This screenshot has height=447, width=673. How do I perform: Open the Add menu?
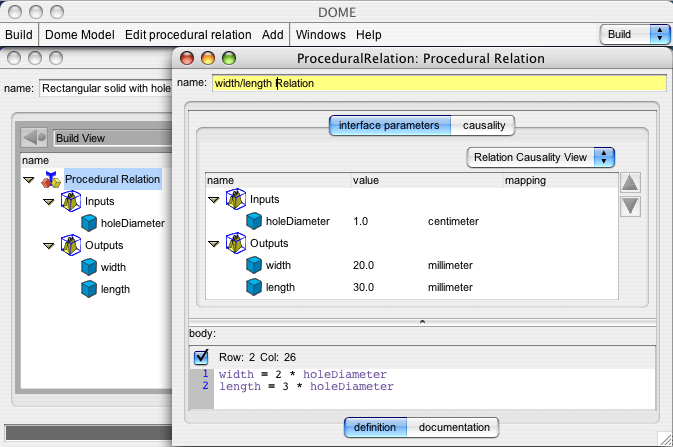tap(273, 34)
